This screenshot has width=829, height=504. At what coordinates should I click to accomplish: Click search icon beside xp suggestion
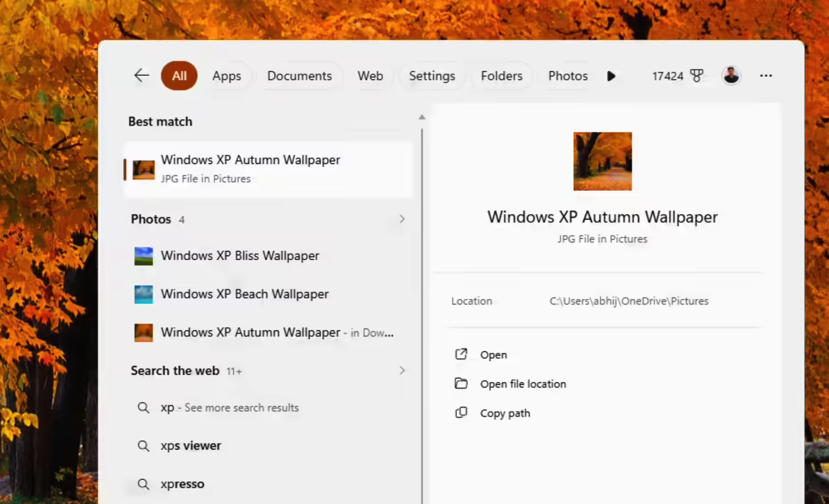coord(144,408)
